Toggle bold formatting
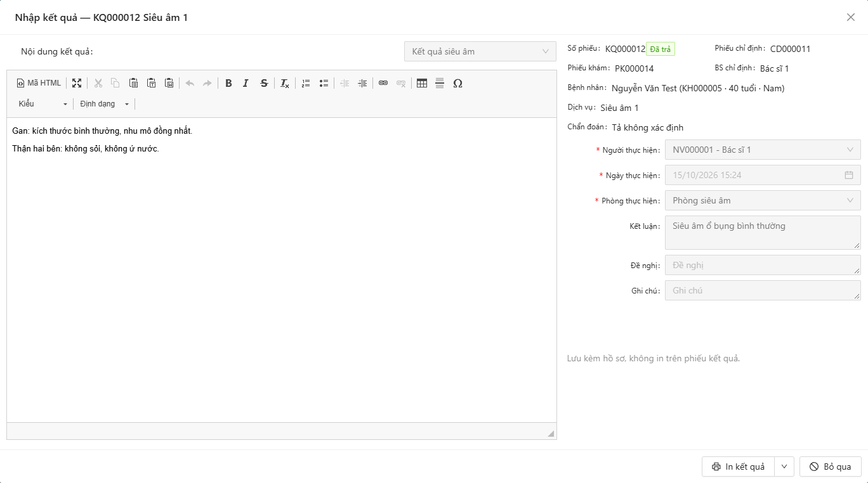 click(x=228, y=83)
